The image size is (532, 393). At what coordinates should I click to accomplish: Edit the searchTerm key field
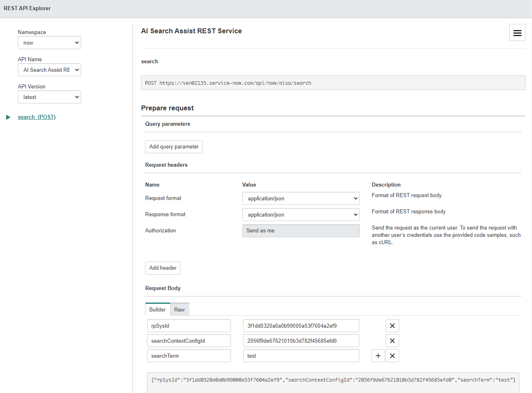(189, 356)
